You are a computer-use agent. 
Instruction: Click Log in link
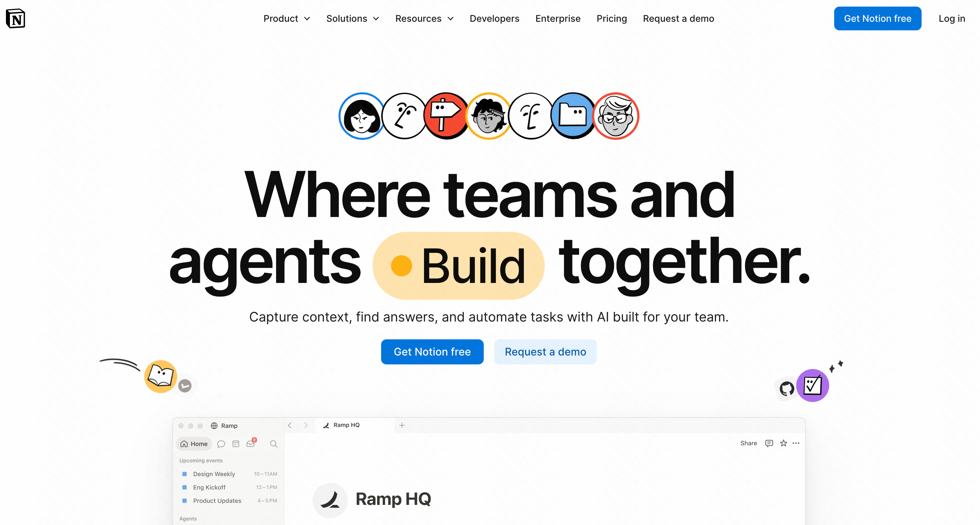(952, 18)
